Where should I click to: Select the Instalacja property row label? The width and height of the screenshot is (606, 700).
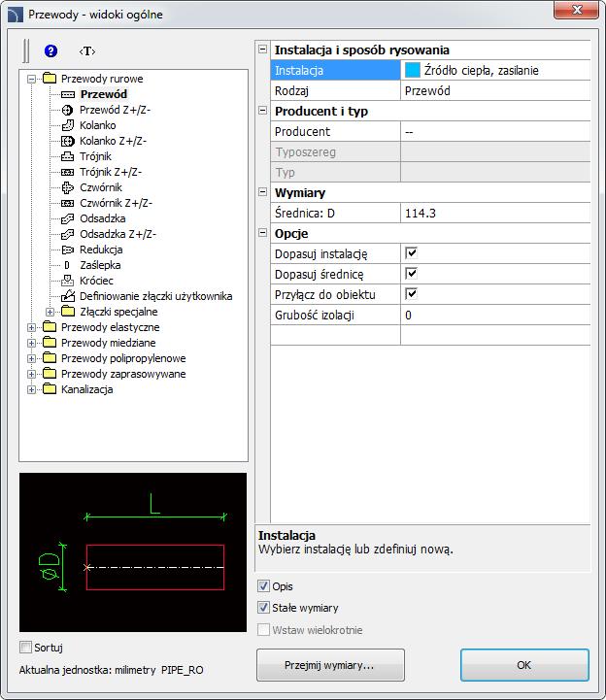pos(335,71)
